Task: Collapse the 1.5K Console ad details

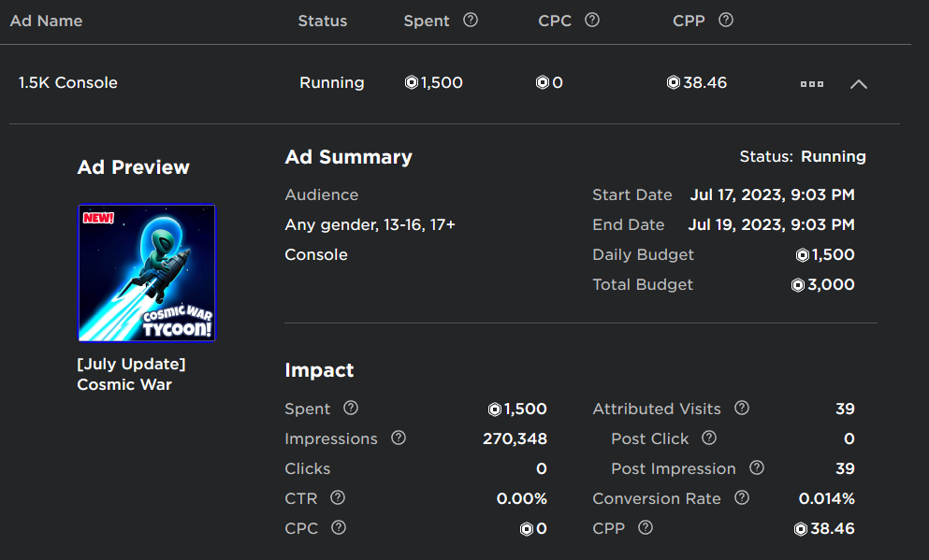Action: (859, 83)
